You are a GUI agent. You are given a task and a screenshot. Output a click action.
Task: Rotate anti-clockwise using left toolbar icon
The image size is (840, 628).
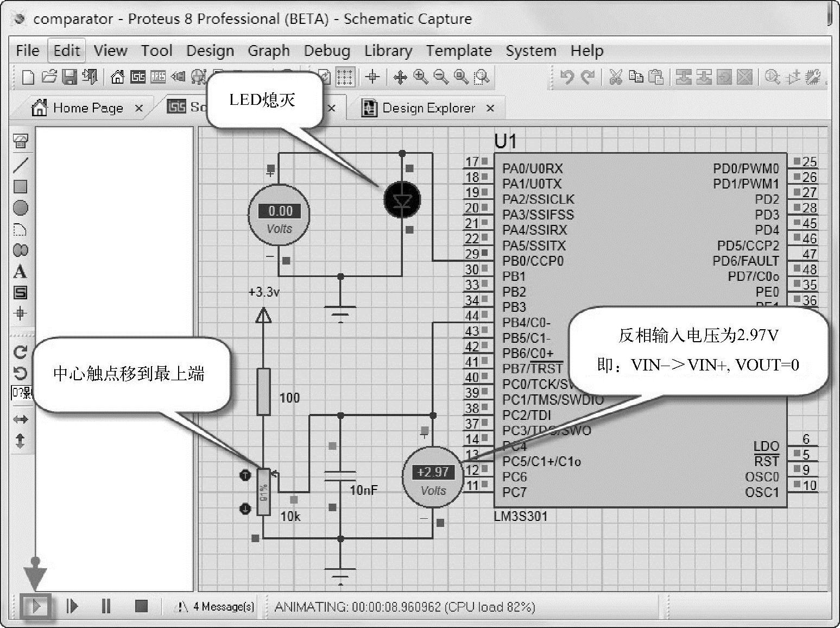(21, 373)
